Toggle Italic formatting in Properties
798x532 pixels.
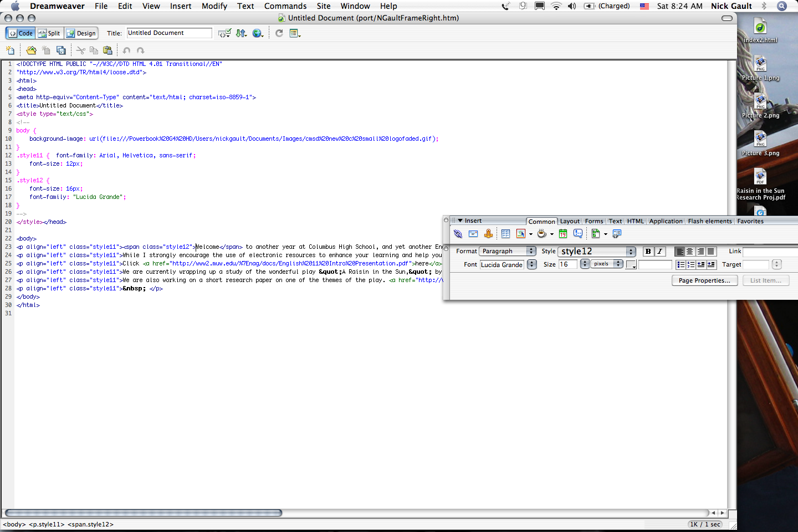(659, 252)
